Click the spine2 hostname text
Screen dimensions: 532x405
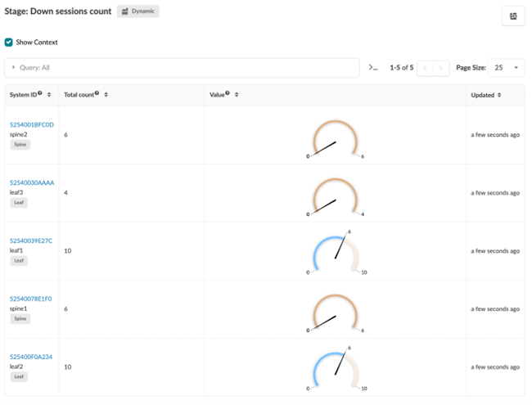(x=18, y=134)
